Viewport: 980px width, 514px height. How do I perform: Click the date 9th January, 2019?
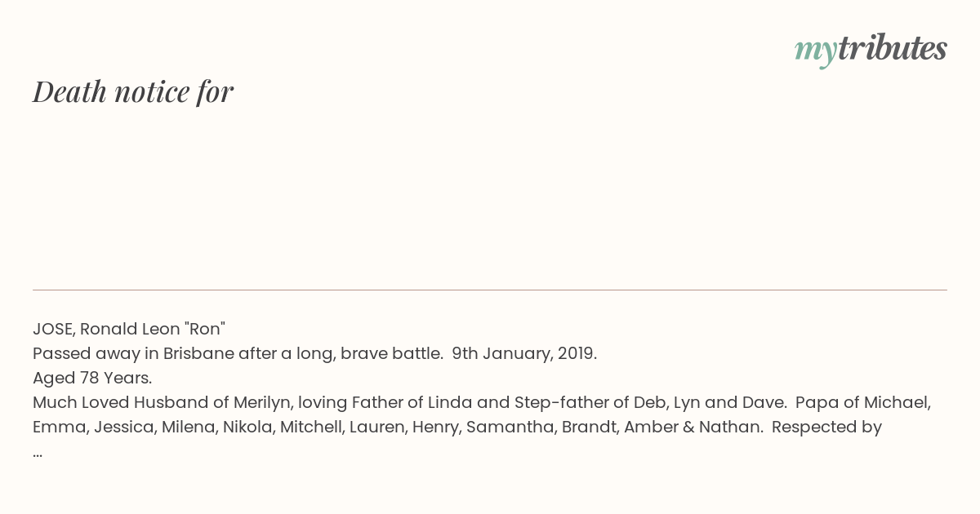pyautogui.click(x=524, y=353)
